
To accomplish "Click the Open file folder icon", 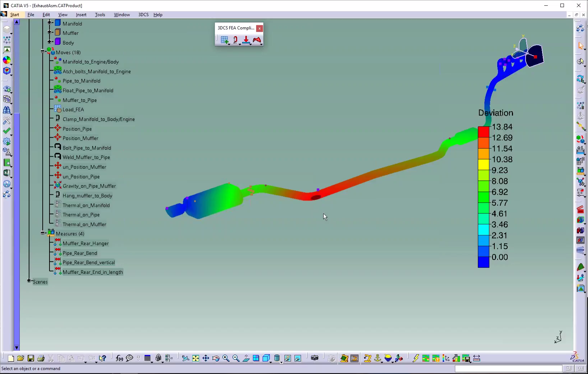I will pos(20,358).
